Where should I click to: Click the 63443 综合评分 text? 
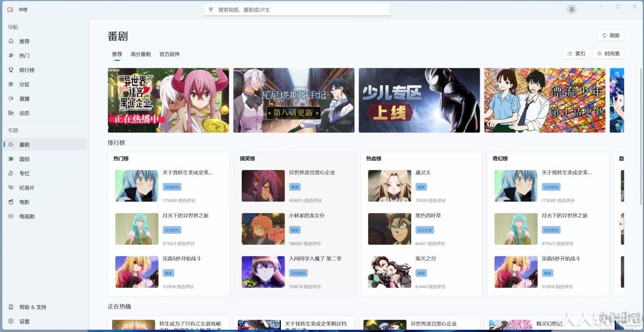tap(430, 287)
